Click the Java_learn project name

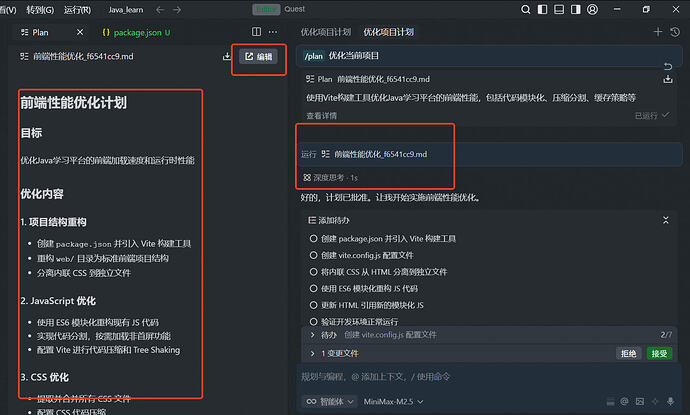125,10
